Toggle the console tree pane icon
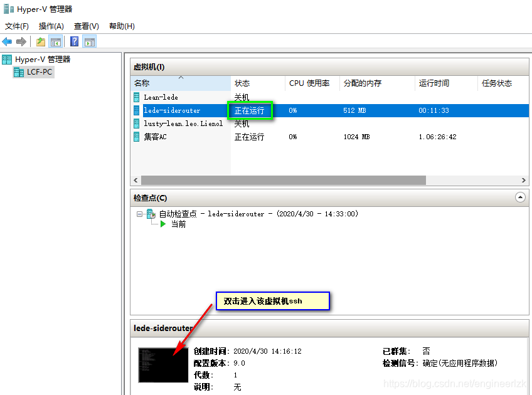Viewport: 532px width, 395px height. (x=56, y=42)
